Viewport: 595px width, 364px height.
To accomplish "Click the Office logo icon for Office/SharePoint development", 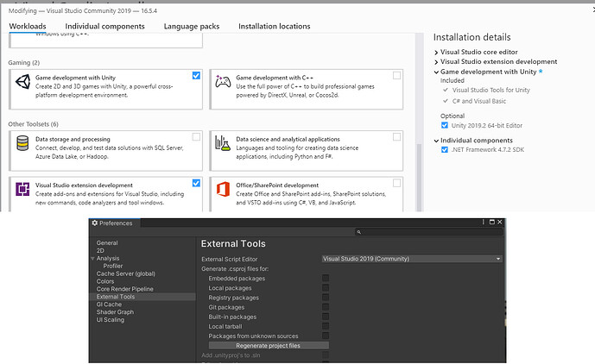I will (223, 189).
